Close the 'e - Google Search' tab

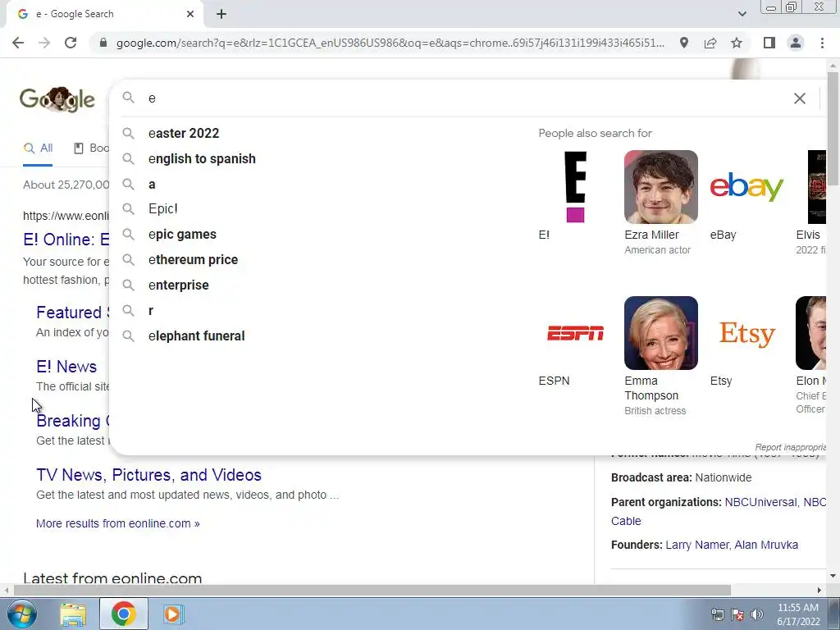190,14
